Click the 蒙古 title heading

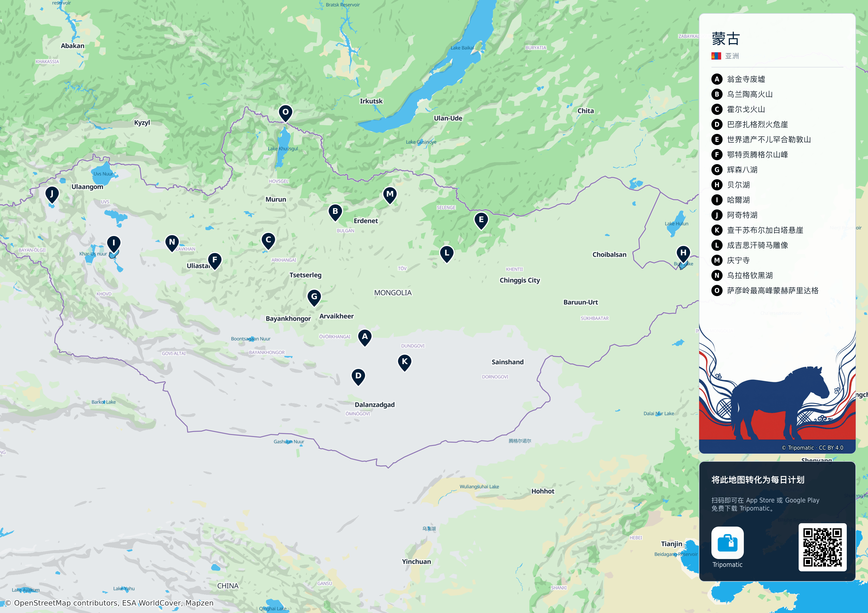725,39
